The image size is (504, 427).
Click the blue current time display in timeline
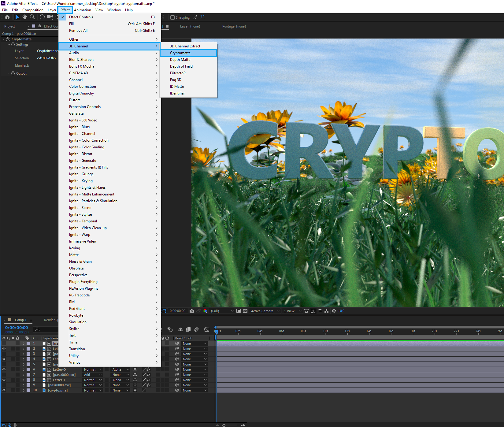click(17, 328)
